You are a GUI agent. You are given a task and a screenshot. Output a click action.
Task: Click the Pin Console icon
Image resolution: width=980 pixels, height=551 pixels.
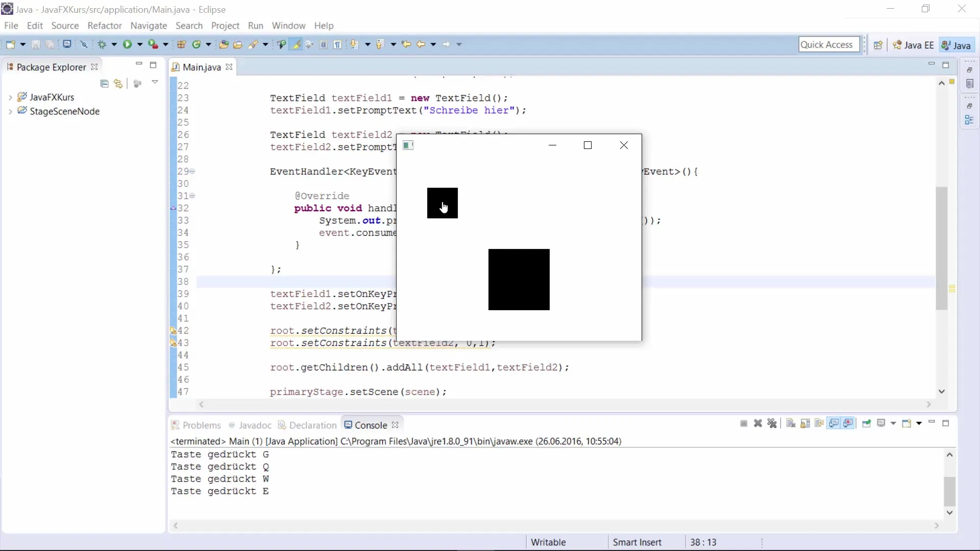pos(866,423)
